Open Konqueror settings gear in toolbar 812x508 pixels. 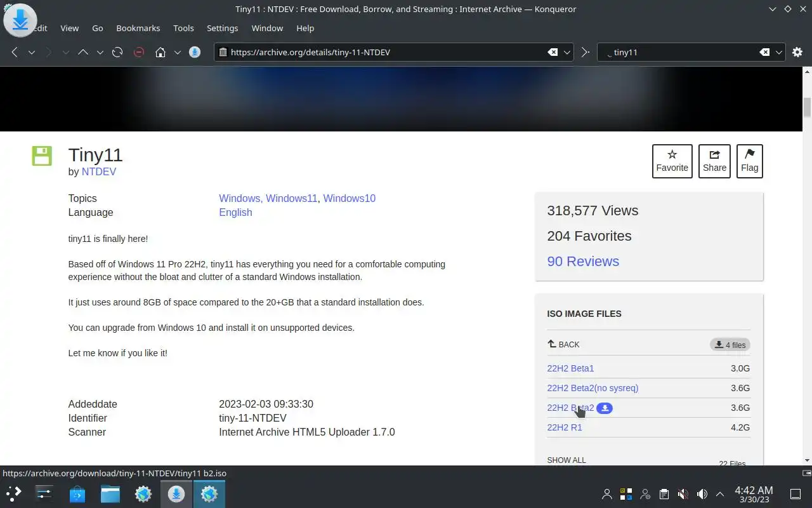click(797, 52)
